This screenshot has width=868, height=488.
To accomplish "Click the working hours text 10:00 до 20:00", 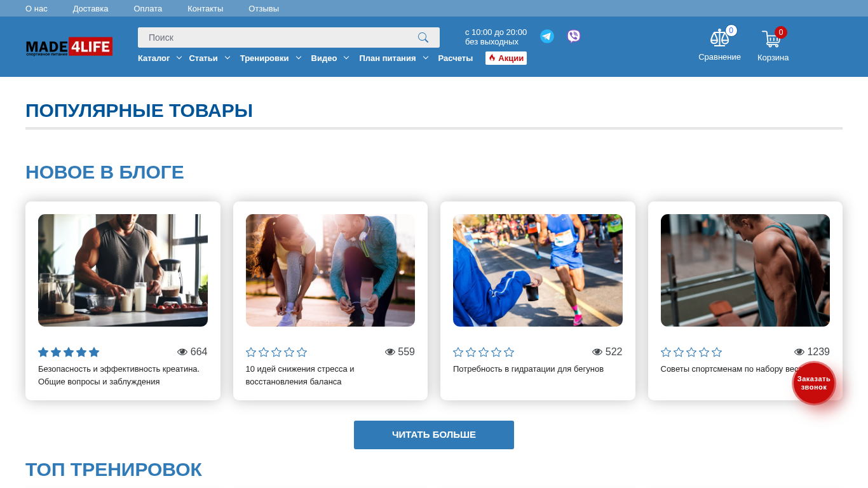I will tap(496, 32).
